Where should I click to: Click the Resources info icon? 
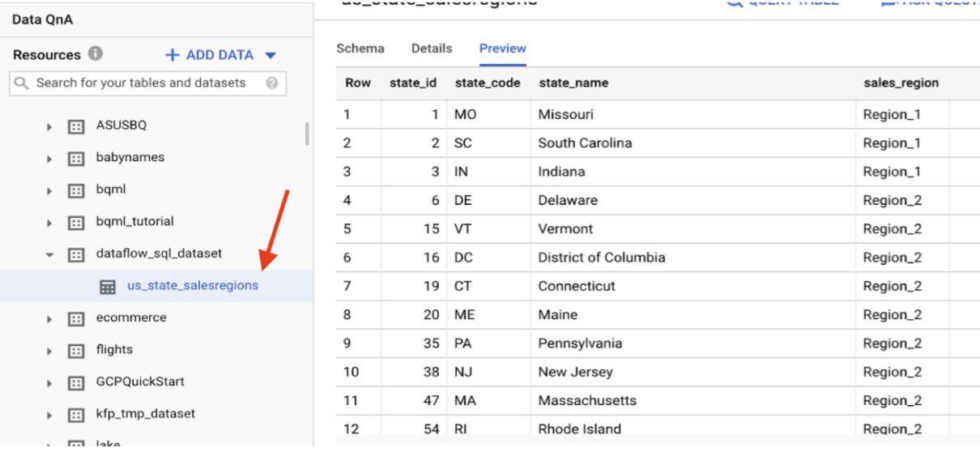[96, 54]
